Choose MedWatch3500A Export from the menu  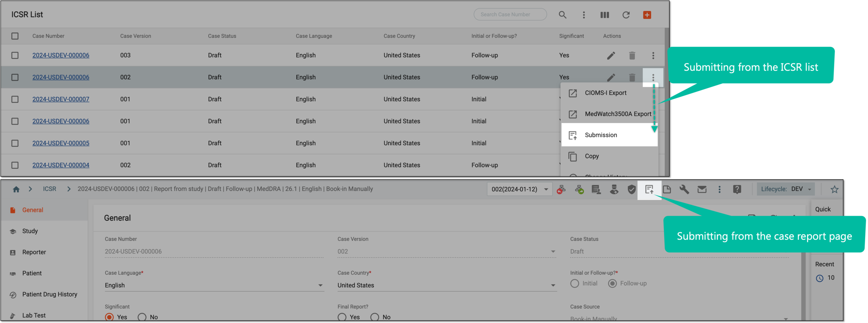point(609,114)
